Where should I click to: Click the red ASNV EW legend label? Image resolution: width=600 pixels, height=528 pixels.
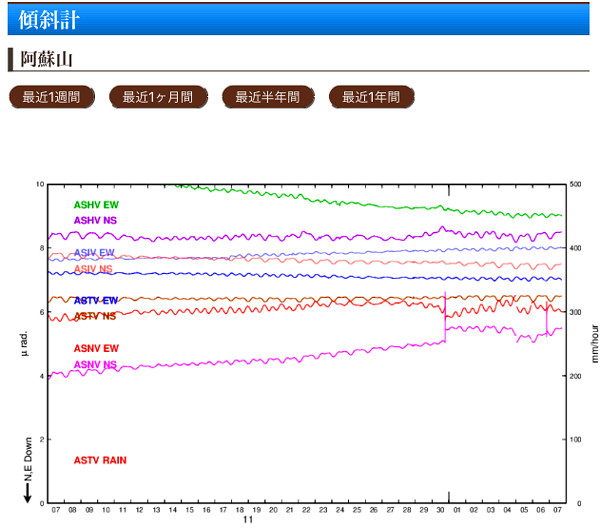point(96,348)
